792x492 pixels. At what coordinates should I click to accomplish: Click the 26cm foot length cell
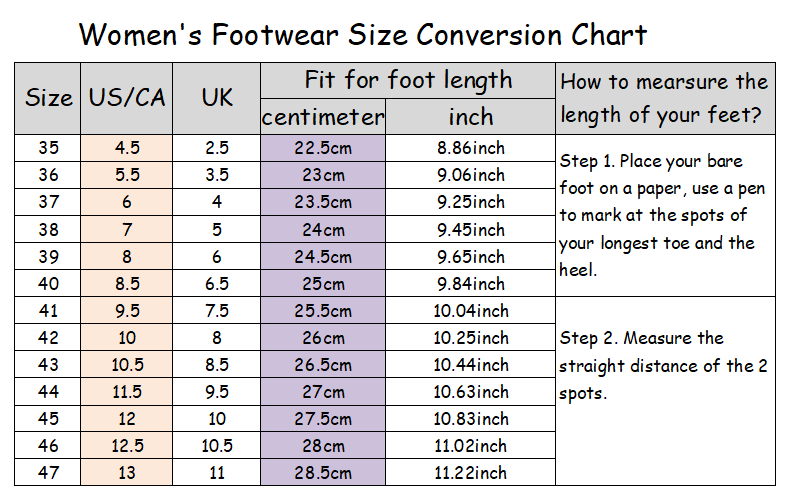(x=323, y=337)
